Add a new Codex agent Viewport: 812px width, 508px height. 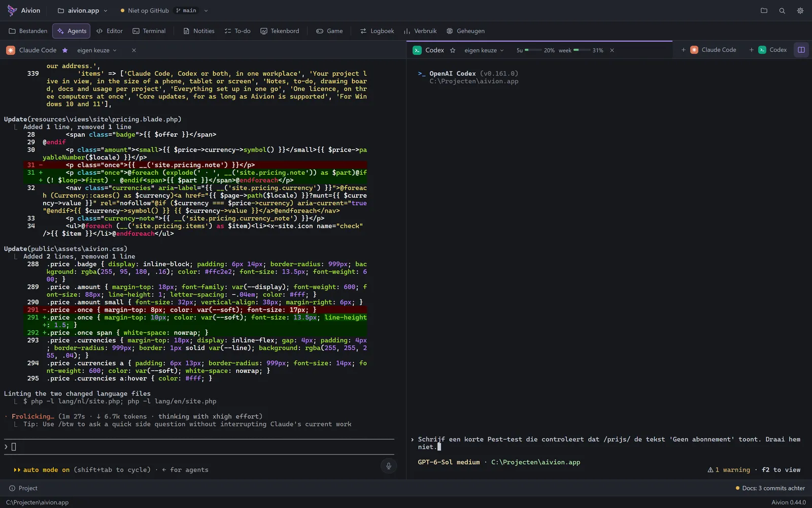(768, 50)
